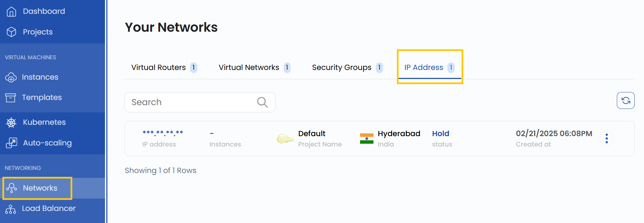
Task: Click the India flag icon
Action: [x=366, y=138]
